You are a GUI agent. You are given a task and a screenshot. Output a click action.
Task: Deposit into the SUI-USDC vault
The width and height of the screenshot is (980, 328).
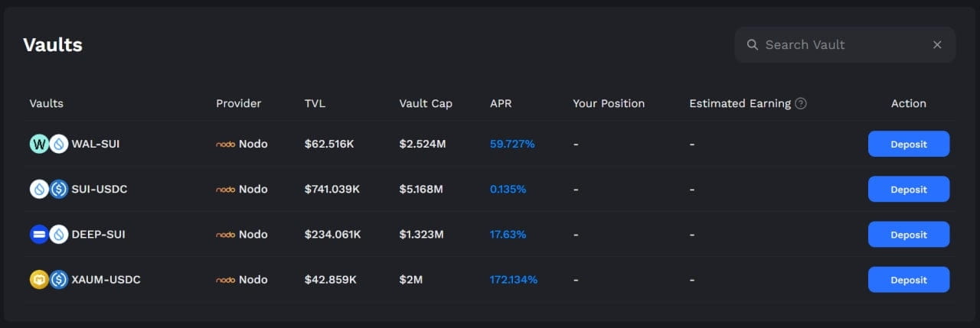click(x=908, y=189)
